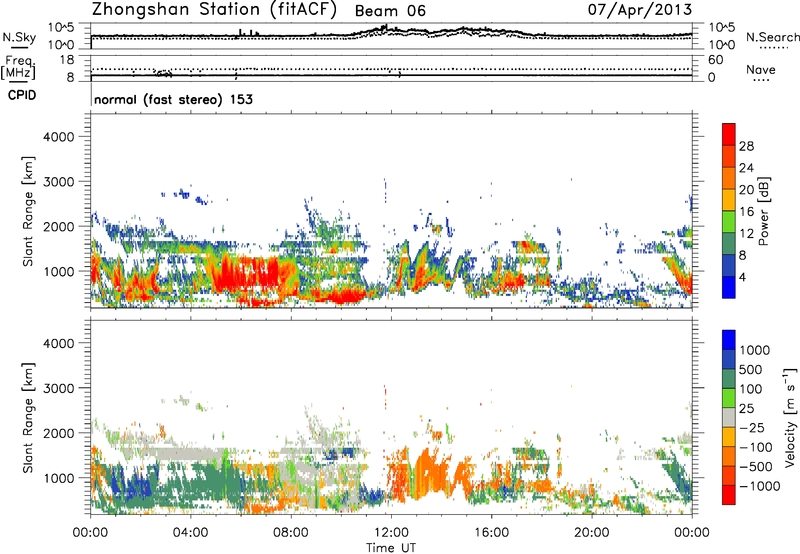Click the strong red echo near 06:00 in power panel

click(250, 273)
